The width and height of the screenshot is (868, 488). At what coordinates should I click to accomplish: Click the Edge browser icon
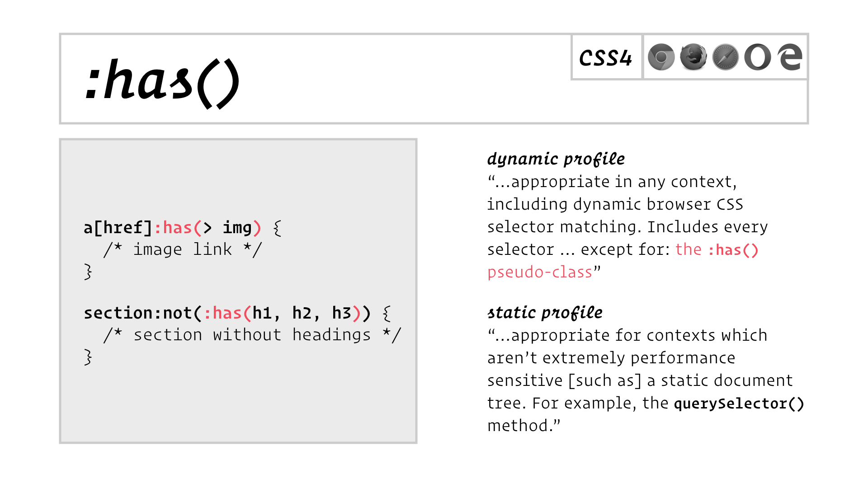[x=790, y=57]
